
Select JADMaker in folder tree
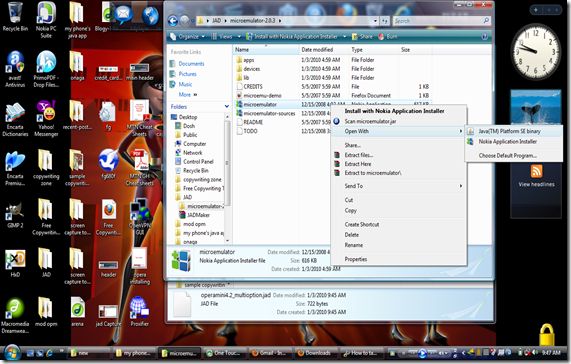[198, 215]
